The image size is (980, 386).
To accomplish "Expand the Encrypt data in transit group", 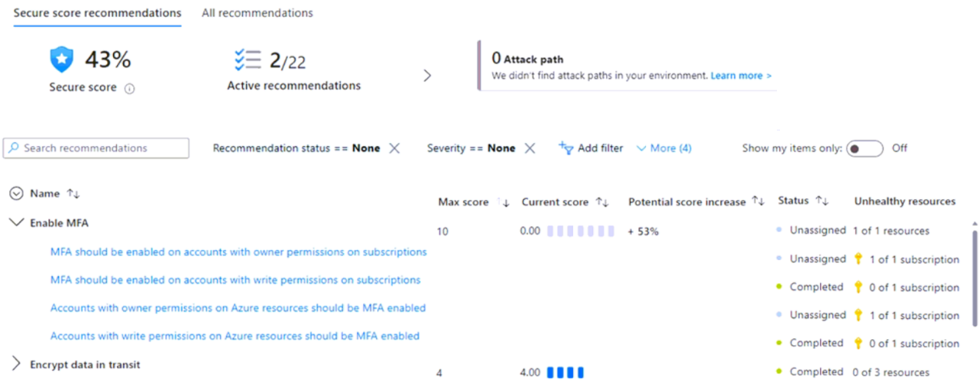I will click(x=16, y=364).
